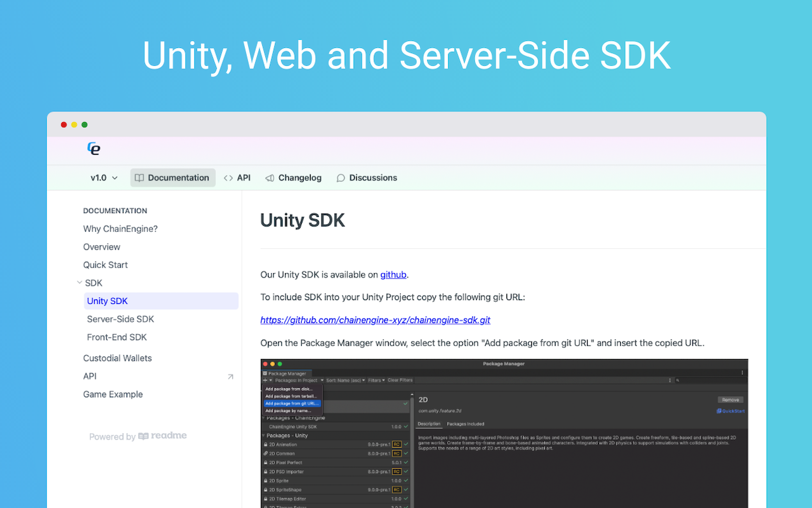Open the v1.0 version dropdown
Screen dimensions: 812x508
(x=104, y=178)
